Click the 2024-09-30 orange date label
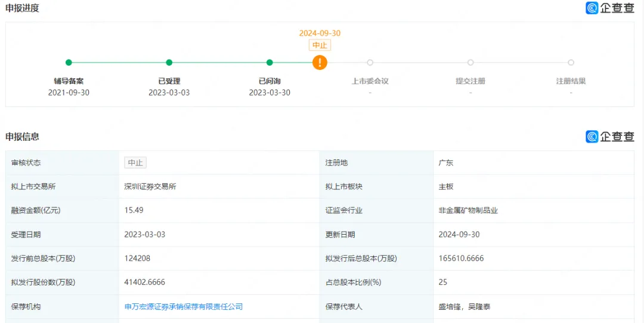Screen dimensions: 644x323 point(320,33)
